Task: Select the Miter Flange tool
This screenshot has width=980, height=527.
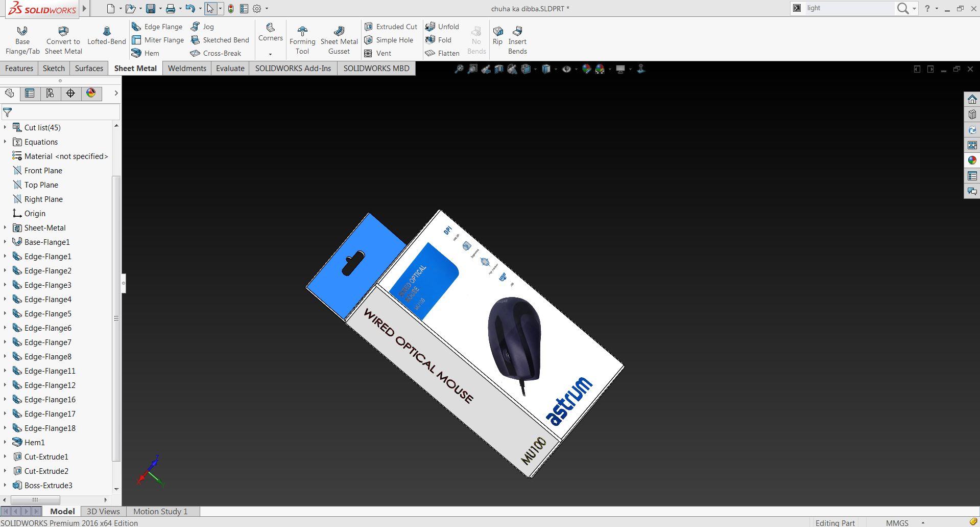Action: [157, 40]
